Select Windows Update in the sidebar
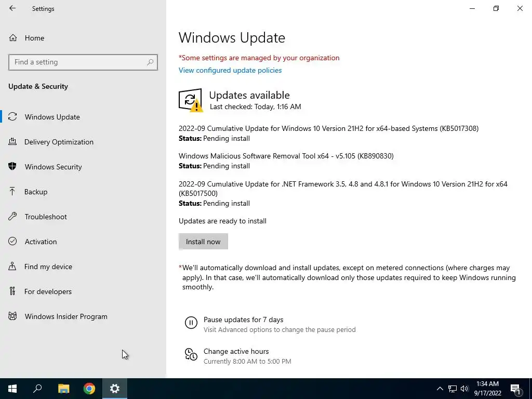Screen dimensions: 532x399 point(83,117)
